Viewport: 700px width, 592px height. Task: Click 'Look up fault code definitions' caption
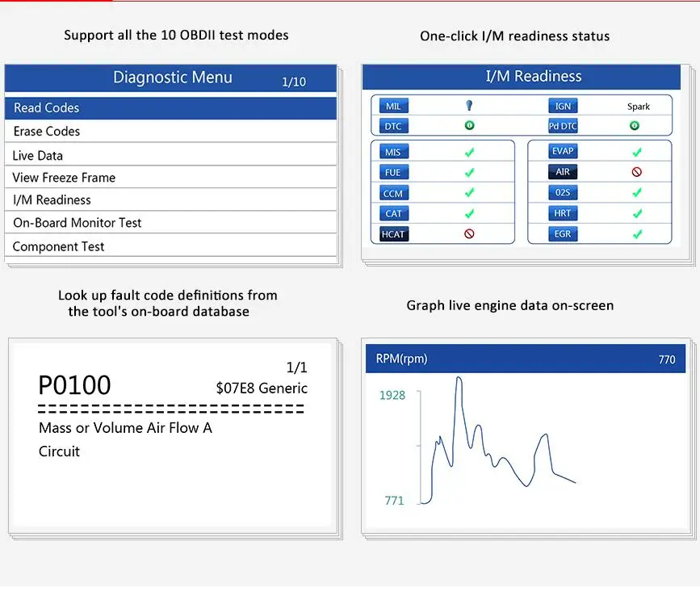click(x=167, y=303)
